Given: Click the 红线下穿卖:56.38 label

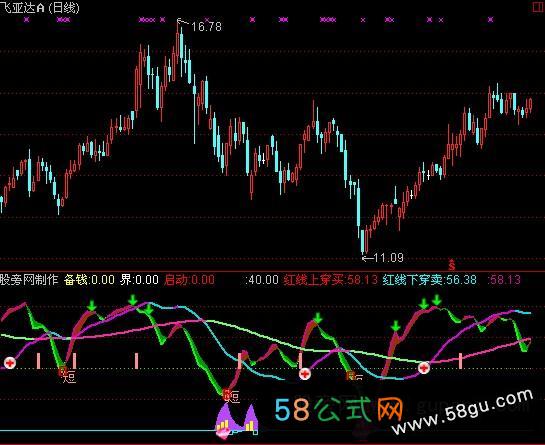Looking at the screenshot, I should 430,280.
